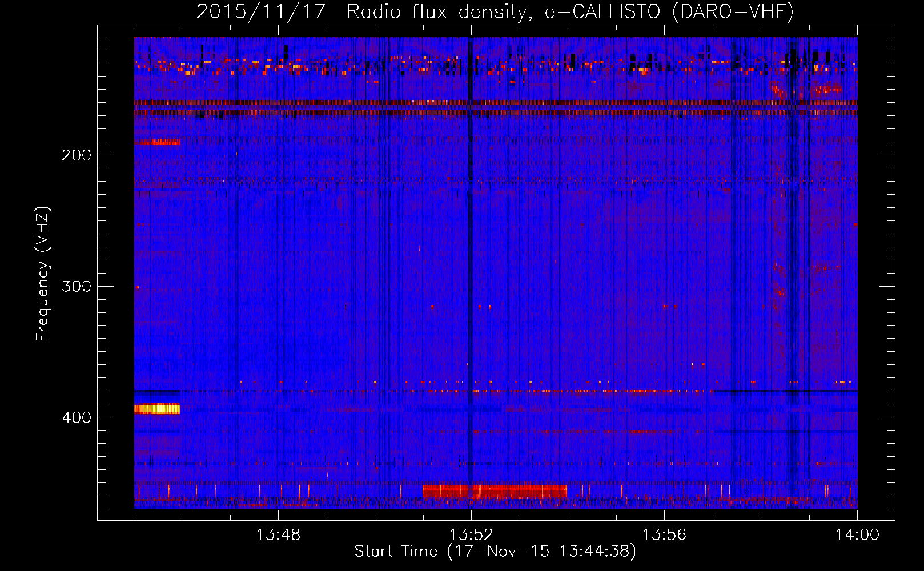
Task: Click the 13:48 time tick label
Action: [x=278, y=535]
